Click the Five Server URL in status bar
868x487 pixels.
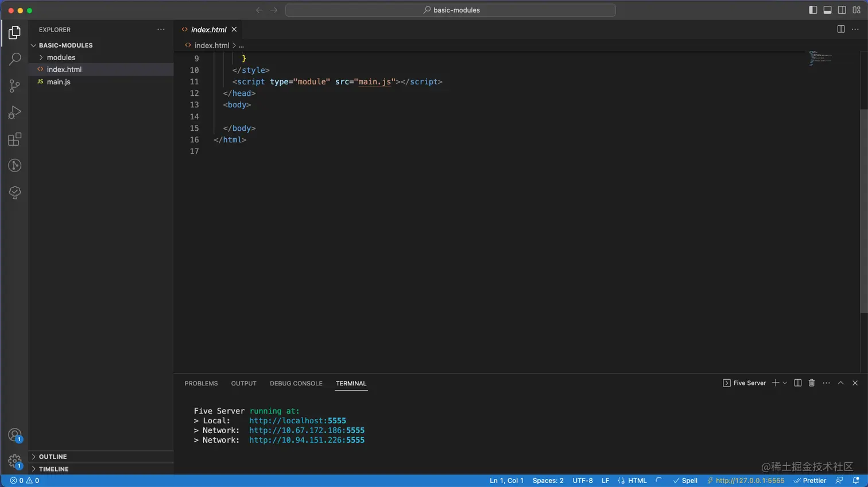(749, 481)
